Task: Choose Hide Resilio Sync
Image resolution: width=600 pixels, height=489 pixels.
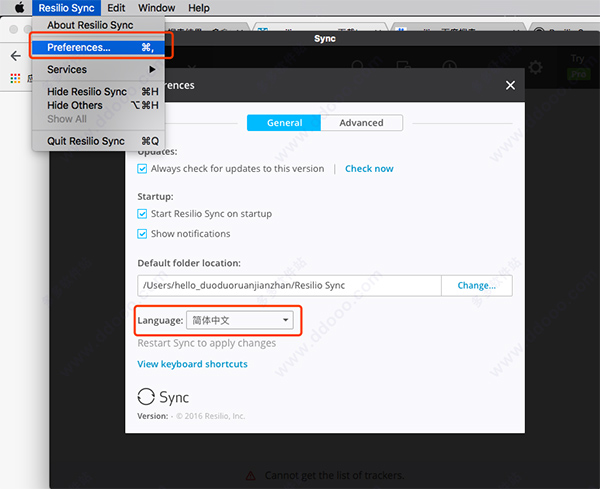Action: coord(98,92)
